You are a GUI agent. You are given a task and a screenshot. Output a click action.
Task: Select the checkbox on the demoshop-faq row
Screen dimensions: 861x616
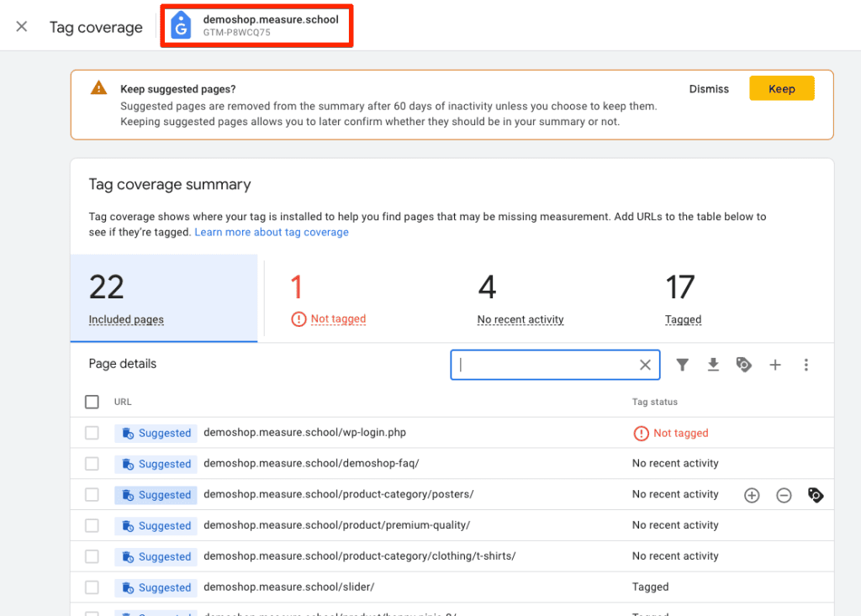pyautogui.click(x=92, y=464)
